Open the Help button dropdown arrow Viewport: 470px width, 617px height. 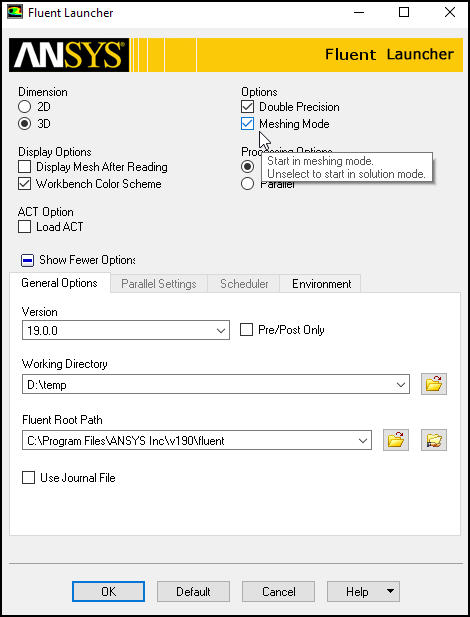point(390,591)
